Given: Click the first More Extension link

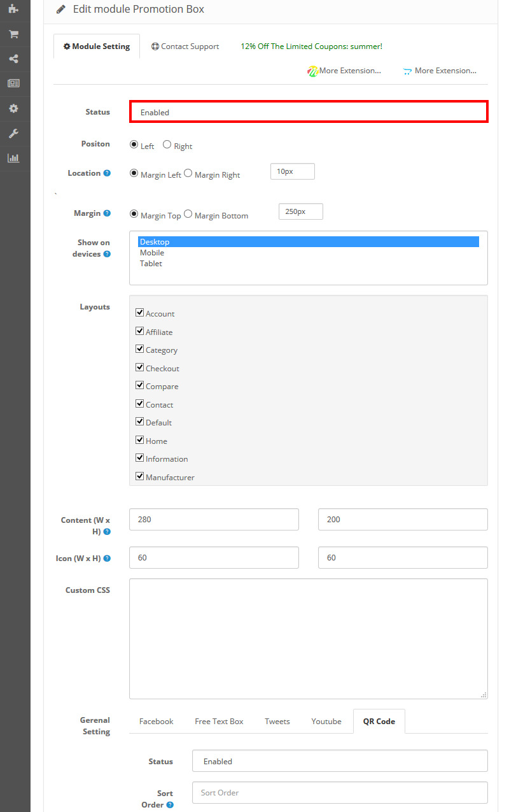Looking at the screenshot, I should [344, 71].
